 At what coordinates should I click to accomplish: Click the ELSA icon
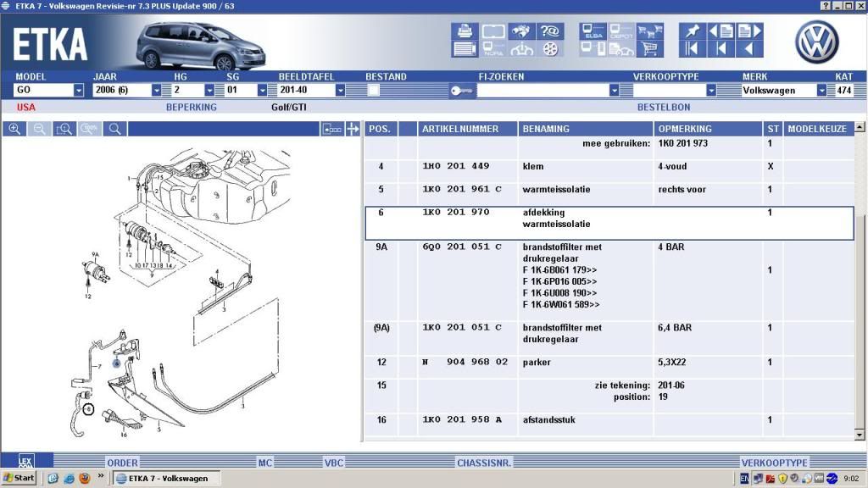593,31
